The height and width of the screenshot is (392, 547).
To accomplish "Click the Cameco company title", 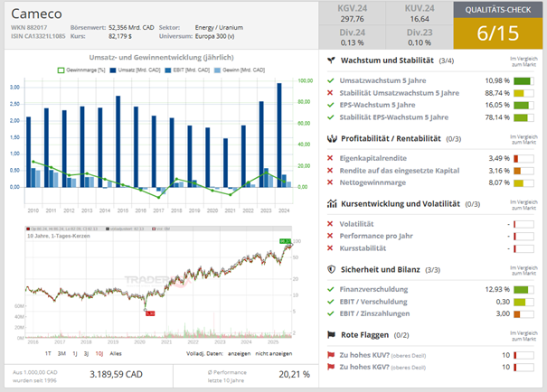I will click(36, 14).
